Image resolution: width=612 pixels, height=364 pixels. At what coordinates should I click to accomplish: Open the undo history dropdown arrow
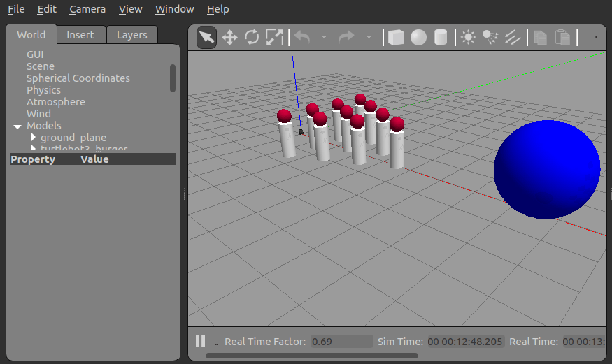324,38
